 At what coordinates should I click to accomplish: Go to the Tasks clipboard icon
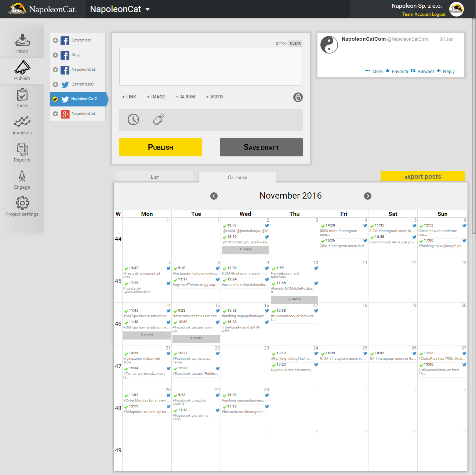(x=22, y=95)
